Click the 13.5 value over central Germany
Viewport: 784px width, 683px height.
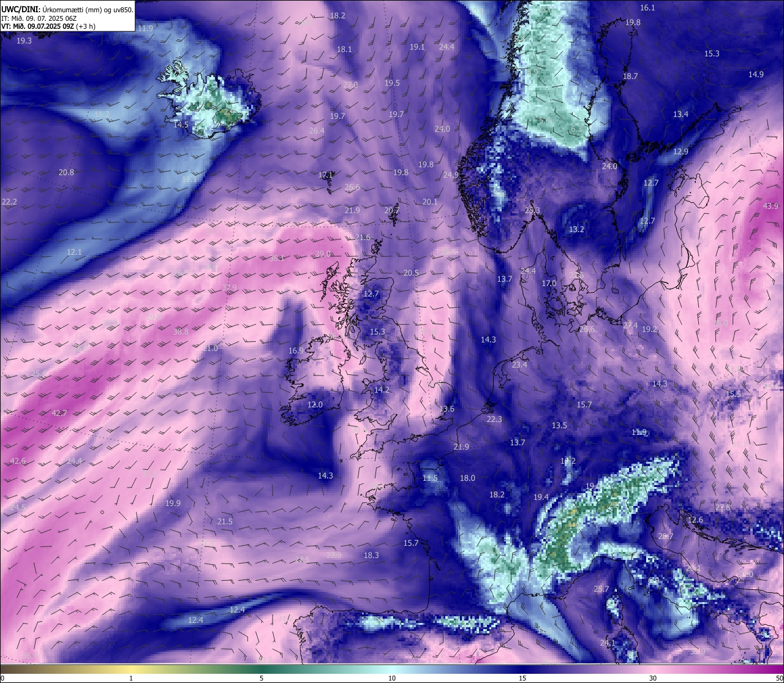click(559, 426)
